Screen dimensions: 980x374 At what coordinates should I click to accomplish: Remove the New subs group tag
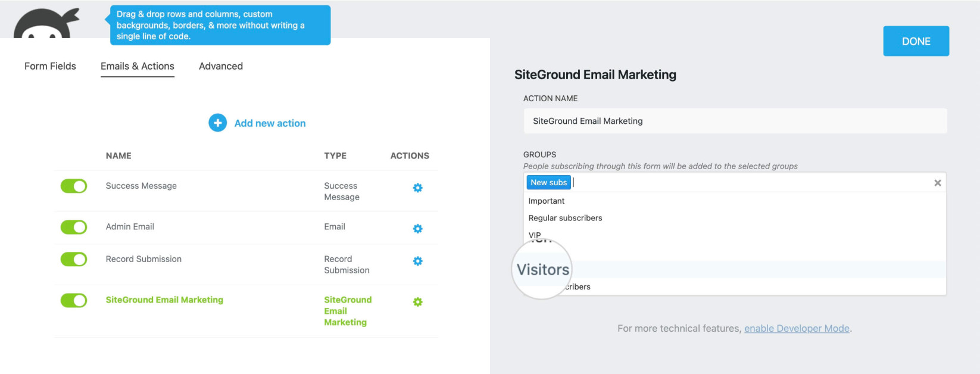tap(548, 182)
